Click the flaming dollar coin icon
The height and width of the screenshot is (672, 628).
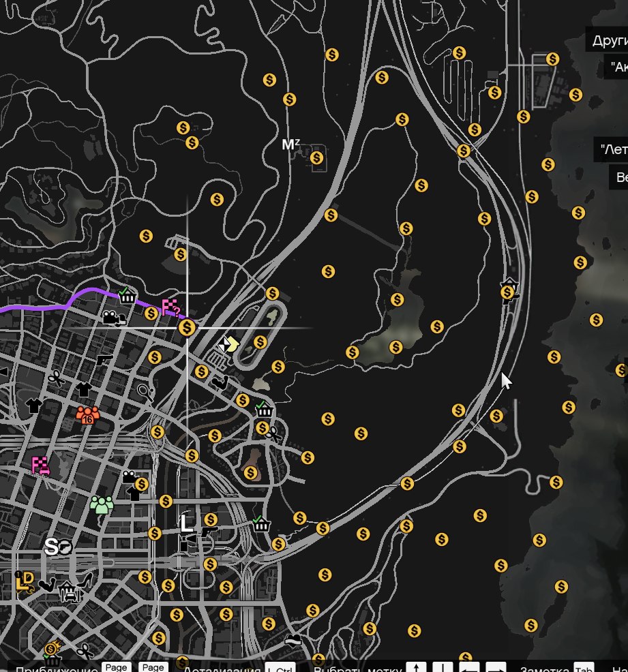pos(53,647)
